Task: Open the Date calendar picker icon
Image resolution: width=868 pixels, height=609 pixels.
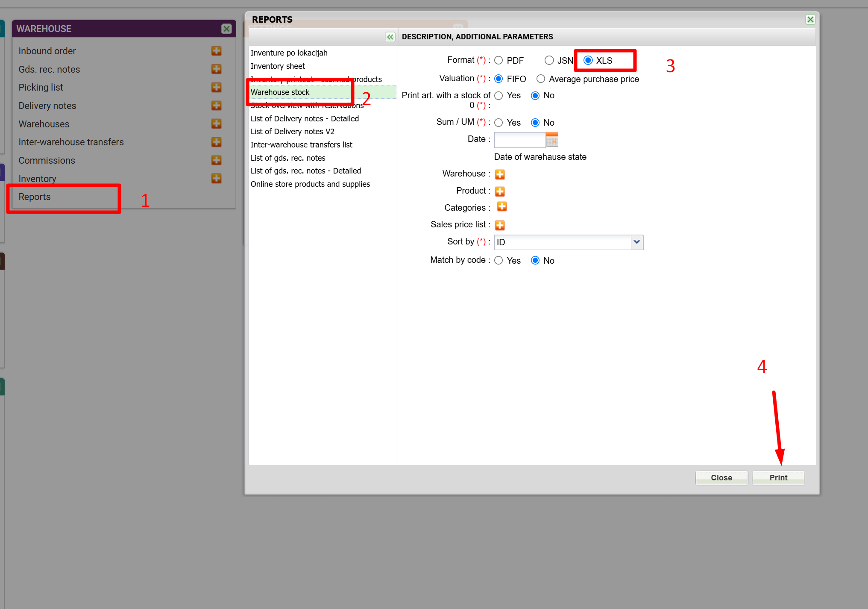Action: [x=552, y=140]
